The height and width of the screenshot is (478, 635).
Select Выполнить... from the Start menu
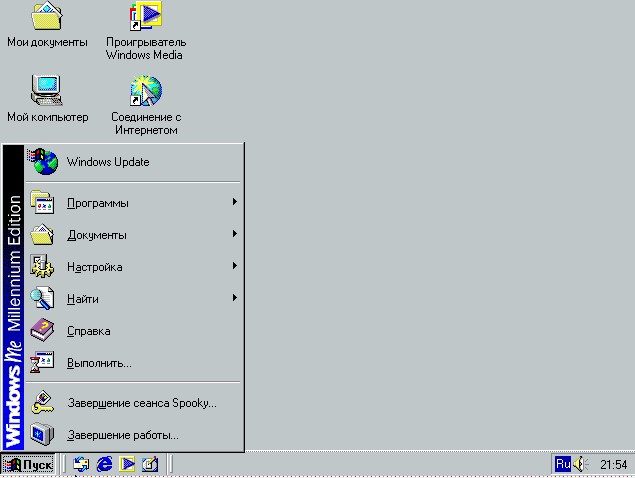point(134,362)
